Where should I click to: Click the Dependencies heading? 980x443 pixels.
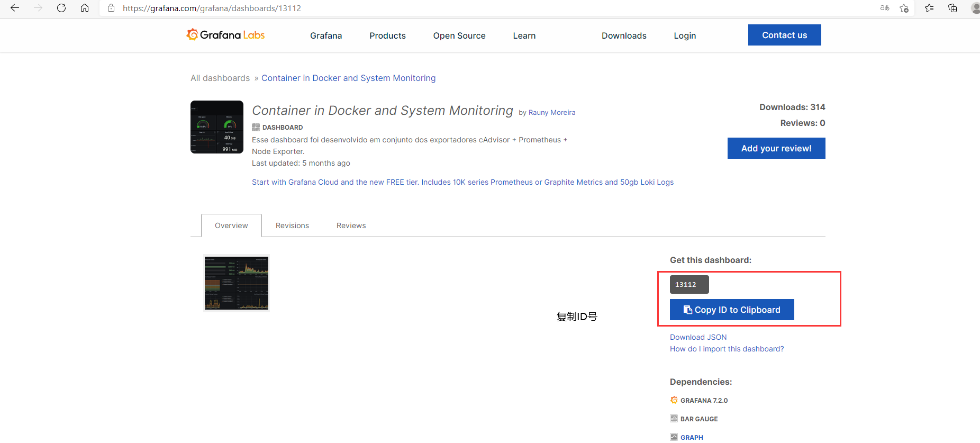click(701, 382)
